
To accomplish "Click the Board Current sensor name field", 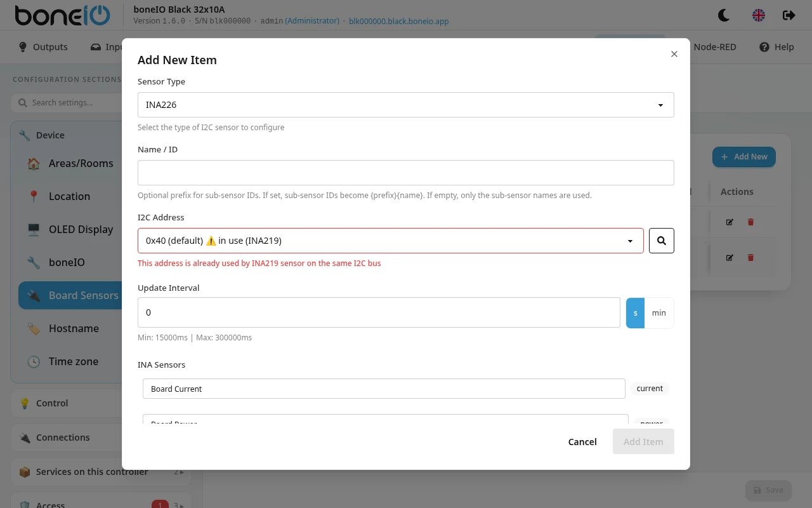I will 384,389.
